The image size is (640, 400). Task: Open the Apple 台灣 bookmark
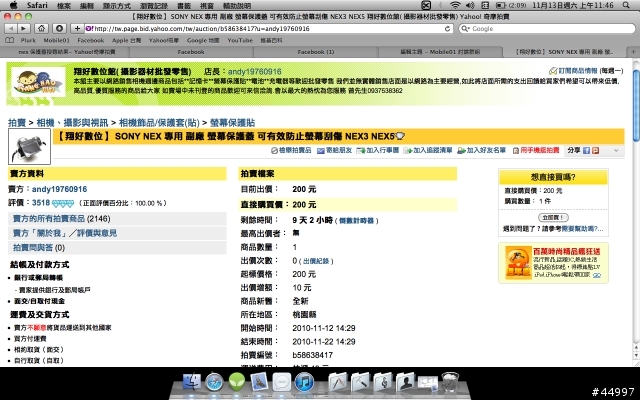pyautogui.click(x=127, y=40)
